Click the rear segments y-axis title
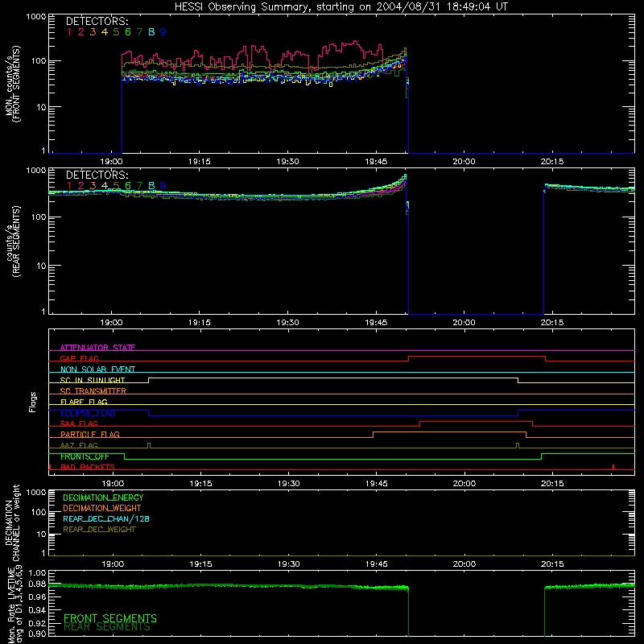The width and height of the screenshot is (644, 644). point(12,242)
